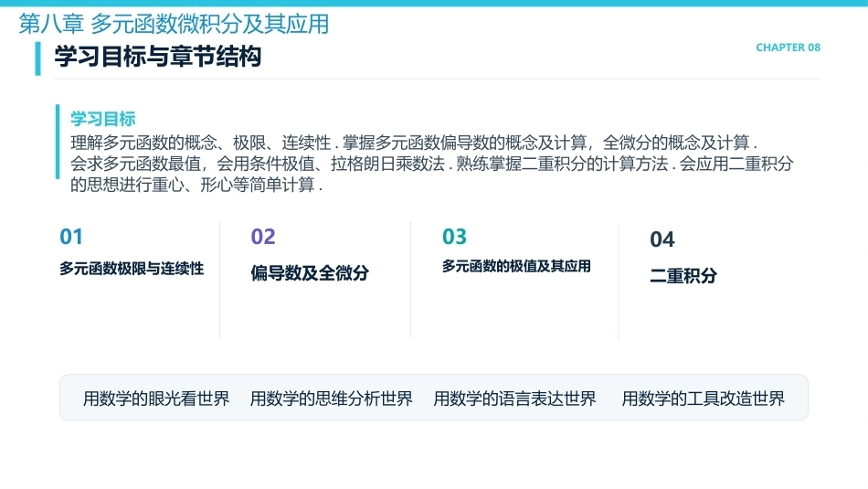This screenshot has width=868, height=489.
Task: Select the section title '多元函数极限与连续性'
Action: 132,269
